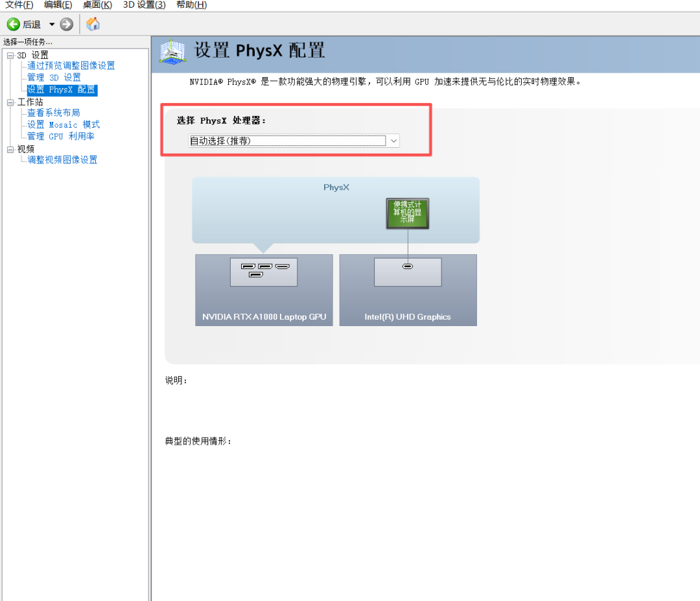The image size is (700, 601).
Task: Open the 文件(F) menu
Action: pos(19,5)
